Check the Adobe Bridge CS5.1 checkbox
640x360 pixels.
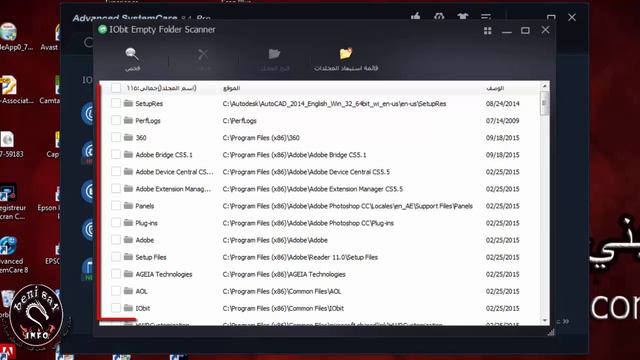116,155
